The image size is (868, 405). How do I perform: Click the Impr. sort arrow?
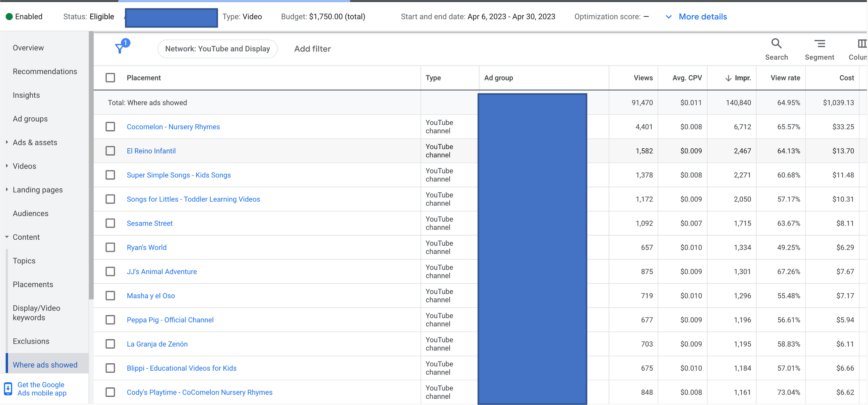click(728, 78)
